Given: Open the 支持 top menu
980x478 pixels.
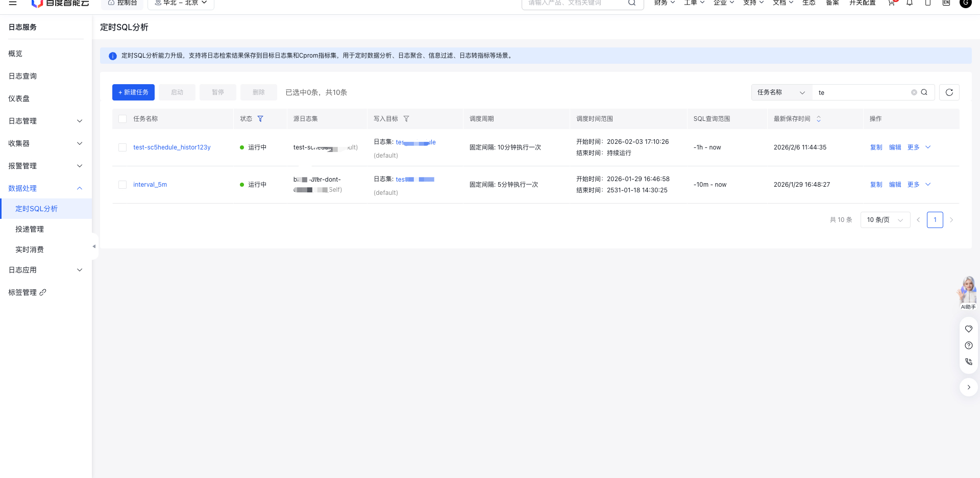Looking at the screenshot, I should (x=753, y=3).
